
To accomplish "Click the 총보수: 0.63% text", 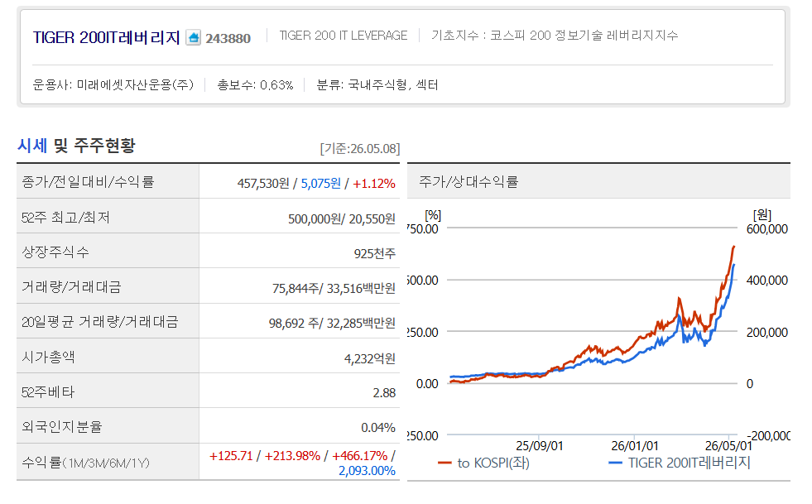I will point(255,84).
